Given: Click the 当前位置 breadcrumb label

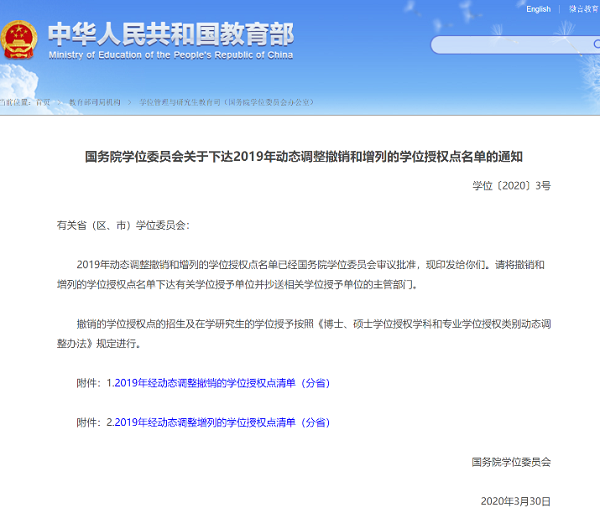Looking at the screenshot, I should [15, 102].
